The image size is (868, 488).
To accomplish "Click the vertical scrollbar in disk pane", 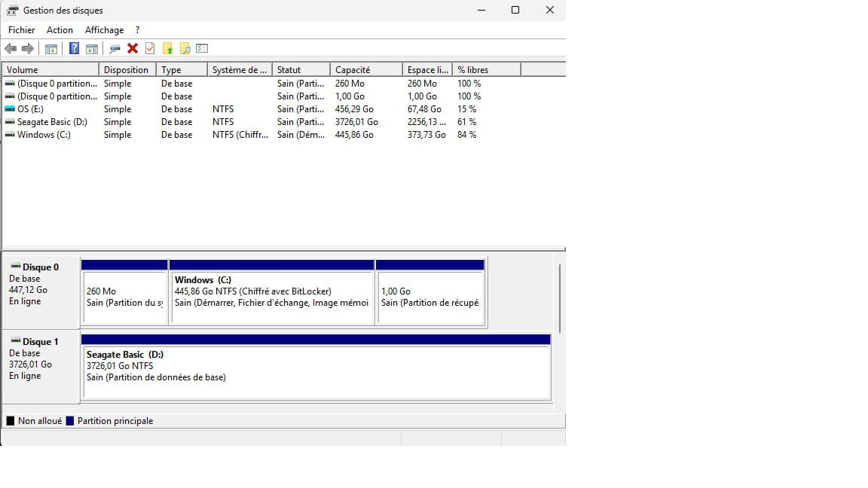I will pos(559,297).
